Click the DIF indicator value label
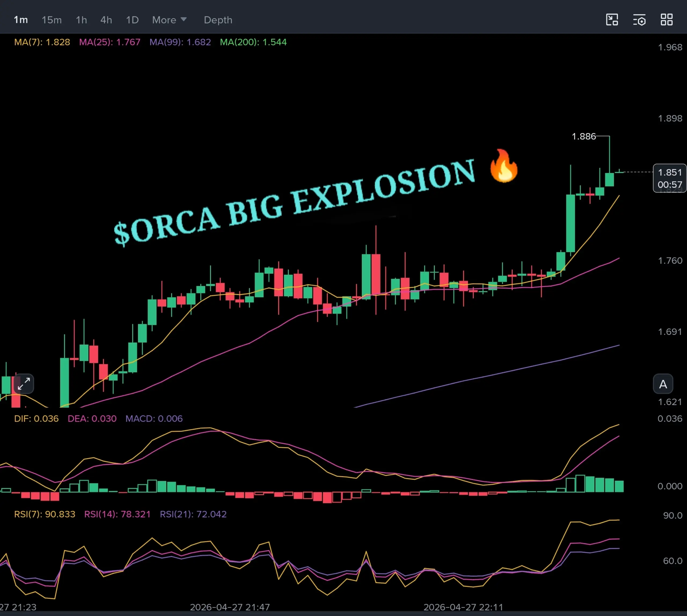Viewport: 687px width, 616px height. point(36,419)
